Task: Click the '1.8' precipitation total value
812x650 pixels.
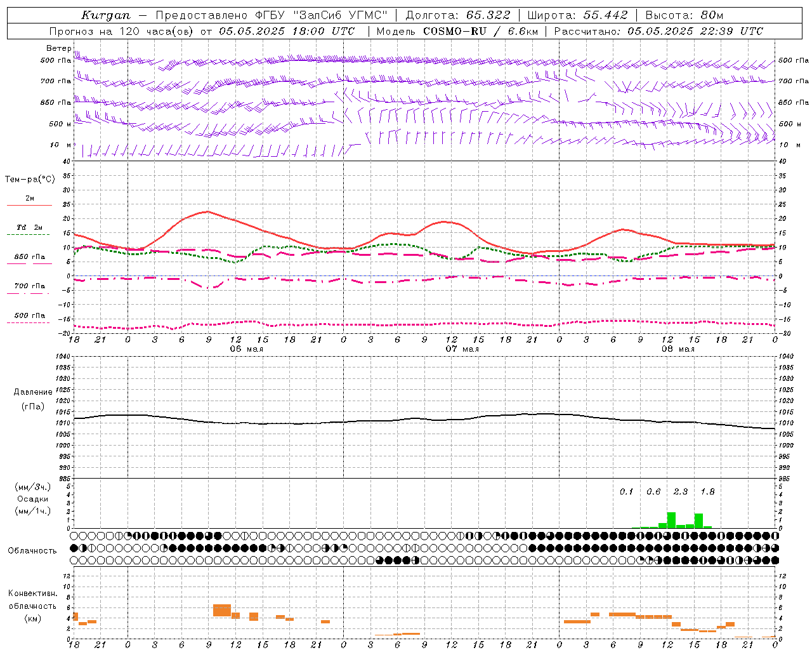Action: point(707,492)
